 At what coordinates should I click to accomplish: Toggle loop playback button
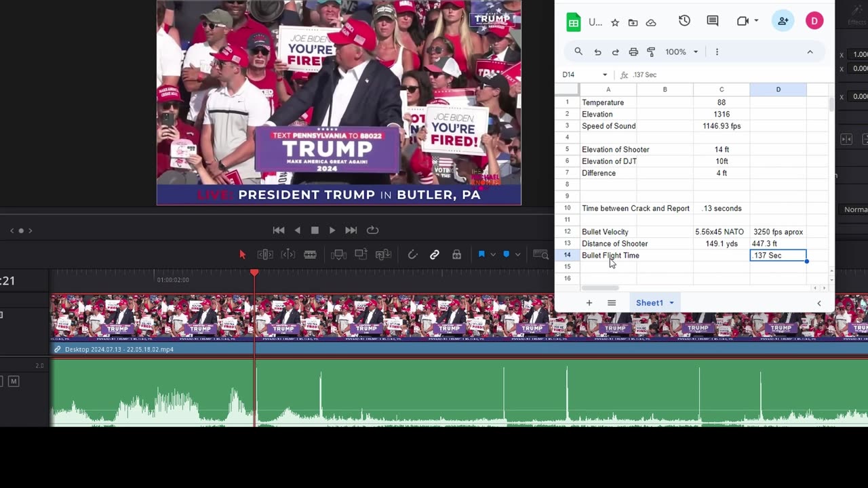point(372,230)
